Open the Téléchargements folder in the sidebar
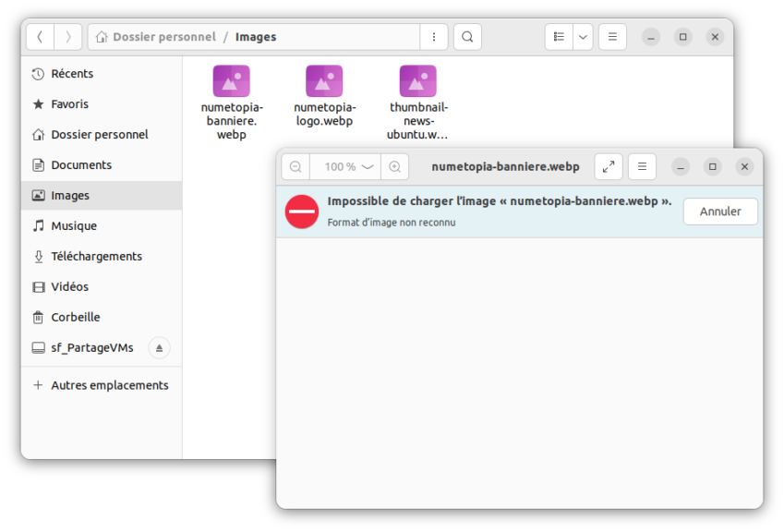This screenshot has width=784, height=532. click(x=97, y=256)
